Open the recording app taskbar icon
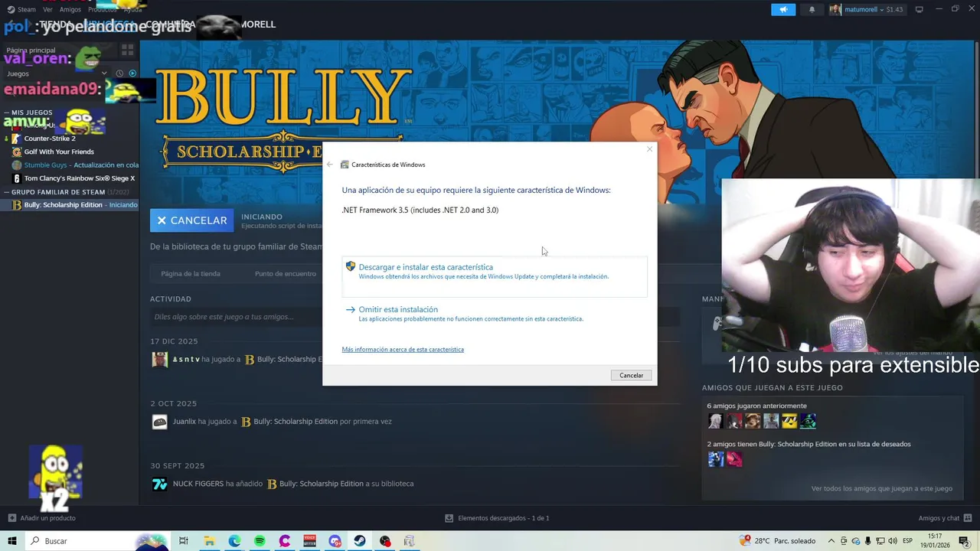The image size is (980, 551). pos(385,541)
